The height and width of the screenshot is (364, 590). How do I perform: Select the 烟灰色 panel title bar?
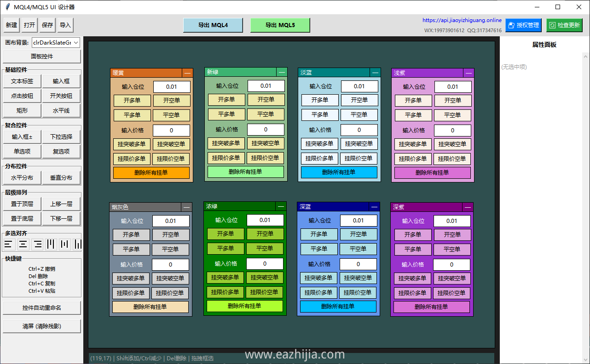point(145,207)
